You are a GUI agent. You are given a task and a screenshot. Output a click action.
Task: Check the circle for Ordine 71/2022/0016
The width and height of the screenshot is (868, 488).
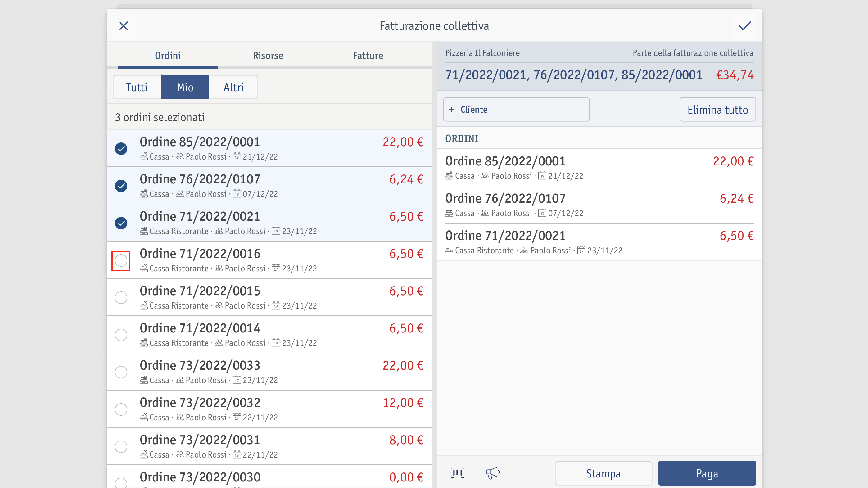pos(121,260)
